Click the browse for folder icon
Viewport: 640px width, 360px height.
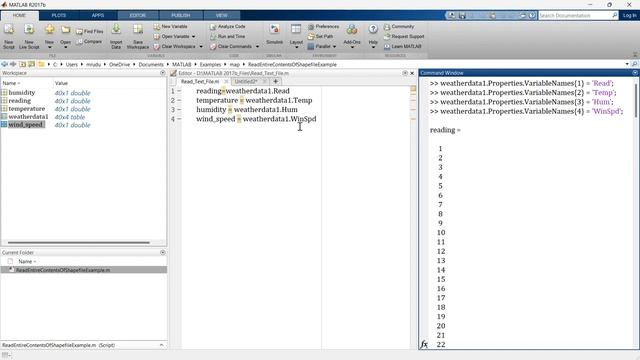[31, 64]
